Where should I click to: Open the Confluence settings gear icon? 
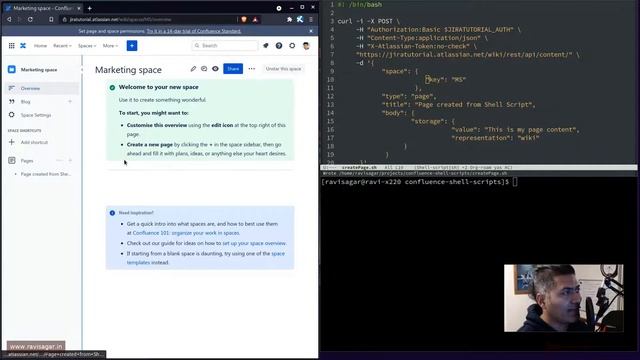click(292, 46)
